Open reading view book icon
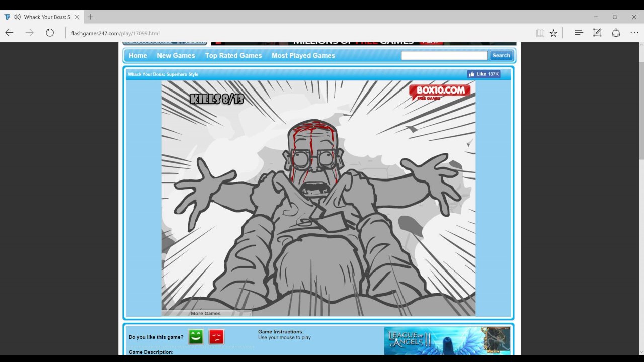This screenshot has width=644, height=362. pyautogui.click(x=540, y=33)
